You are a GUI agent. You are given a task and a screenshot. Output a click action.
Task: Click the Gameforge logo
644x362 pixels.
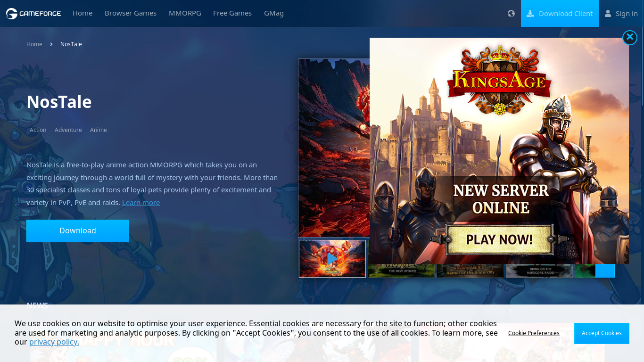(33, 13)
